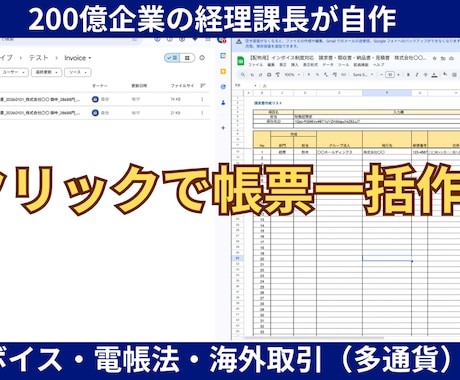The width and height of the screenshot is (460, 380).
Task: Click the font size input box
Action: 390,75
